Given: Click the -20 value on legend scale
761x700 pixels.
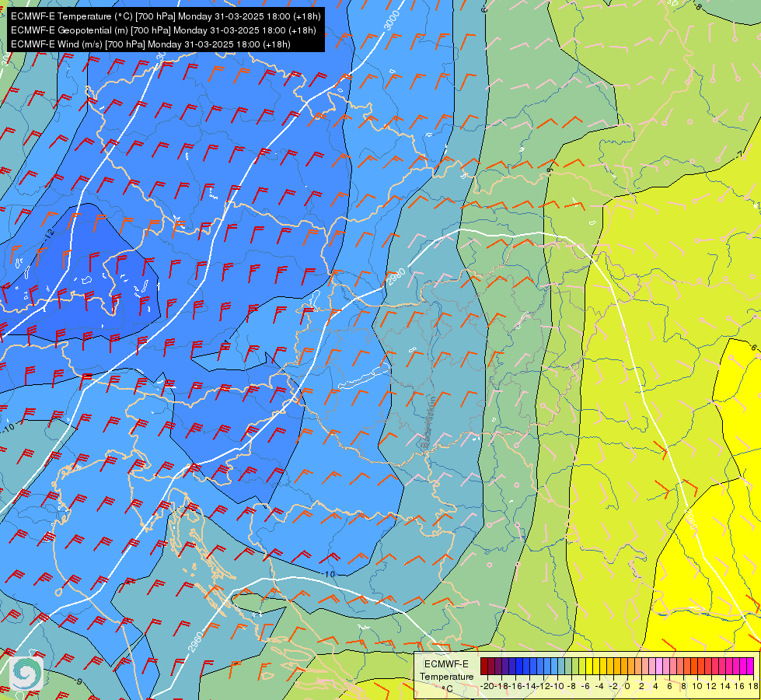Looking at the screenshot, I should [x=487, y=687].
